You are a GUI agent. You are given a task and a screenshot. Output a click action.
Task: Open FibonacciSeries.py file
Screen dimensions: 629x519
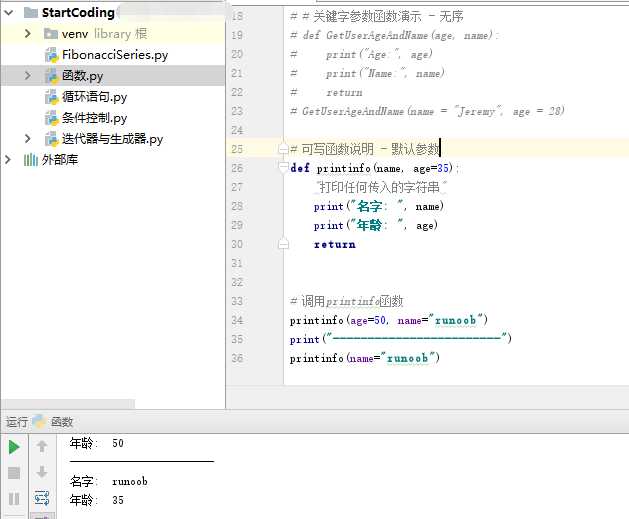115,55
